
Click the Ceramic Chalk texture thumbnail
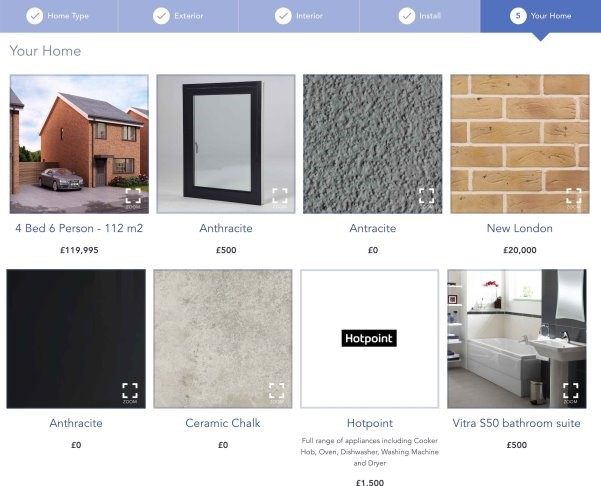(x=223, y=338)
